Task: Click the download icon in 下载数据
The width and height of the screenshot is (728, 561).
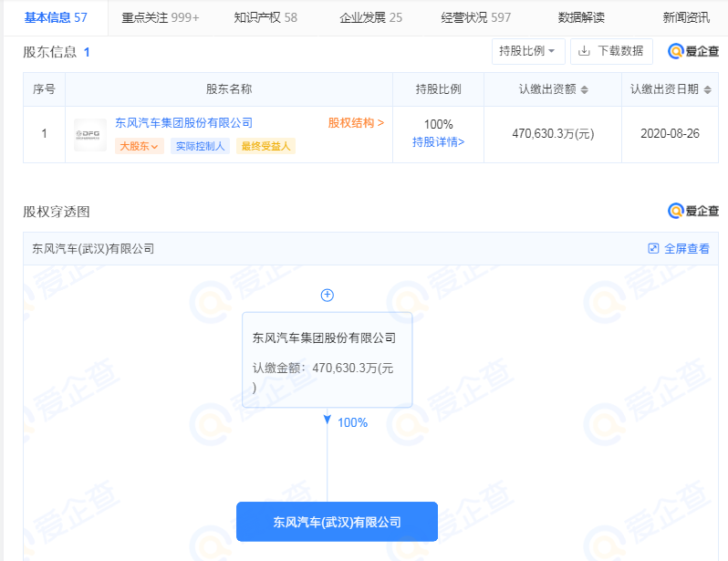Action: (x=584, y=50)
